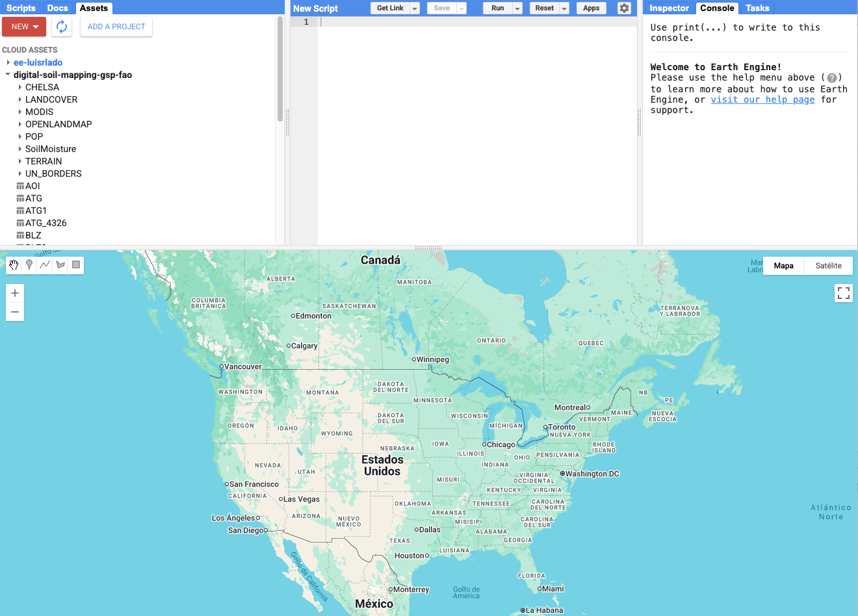Expand the ee-luisrlado project
This screenshot has height=616, width=858.
8,62
